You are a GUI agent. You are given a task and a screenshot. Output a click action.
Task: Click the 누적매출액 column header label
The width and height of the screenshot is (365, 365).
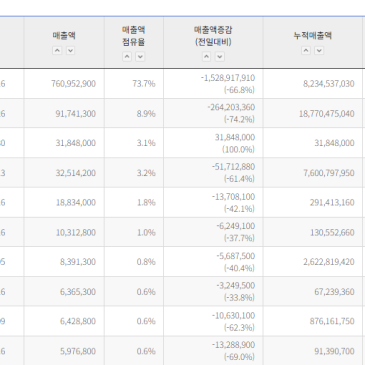(x=313, y=35)
